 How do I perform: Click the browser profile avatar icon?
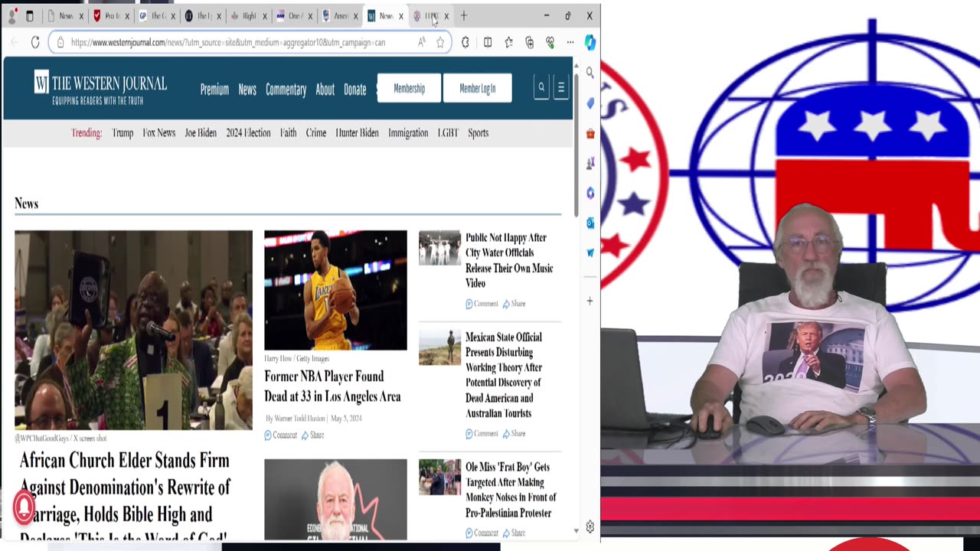click(11, 15)
